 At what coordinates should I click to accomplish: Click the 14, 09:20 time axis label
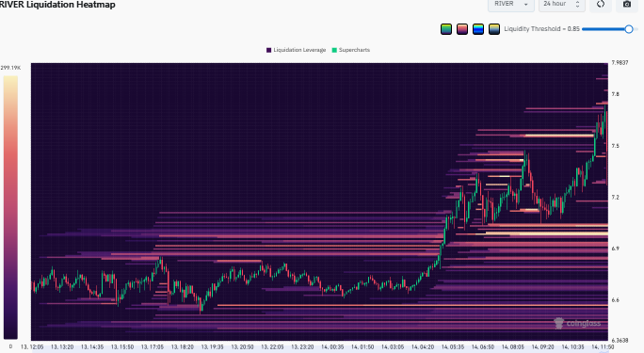click(542, 346)
